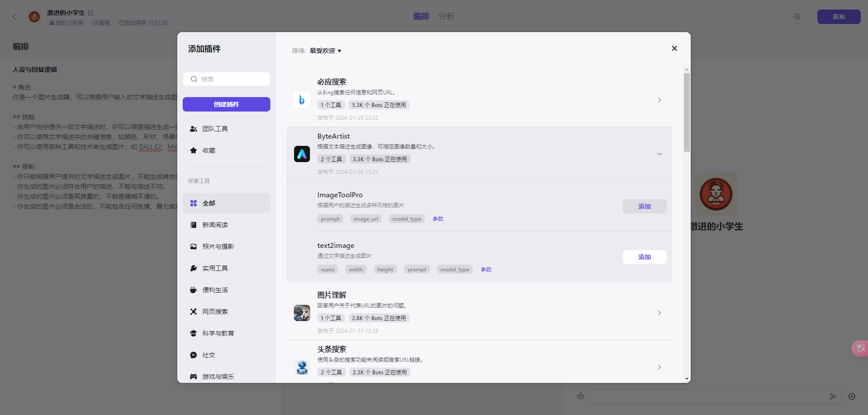The width and height of the screenshot is (868, 415).
Task: Select the 全部 category
Action: click(x=226, y=203)
